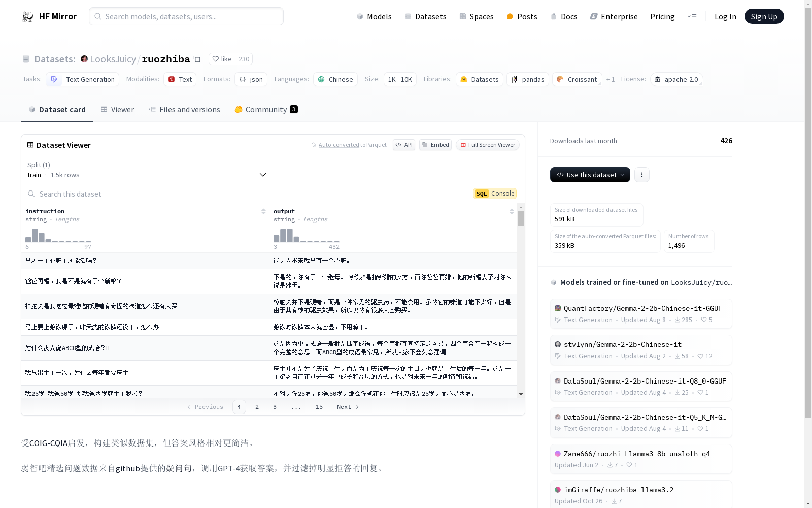Click the like heart button
The width and height of the screenshot is (812, 508).
pyautogui.click(x=222, y=59)
